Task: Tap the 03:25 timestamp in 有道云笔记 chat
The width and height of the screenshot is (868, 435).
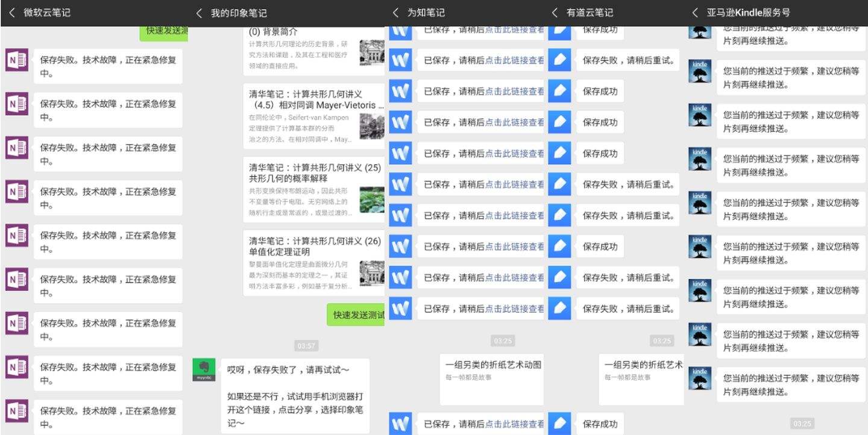Action: click(x=662, y=341)
